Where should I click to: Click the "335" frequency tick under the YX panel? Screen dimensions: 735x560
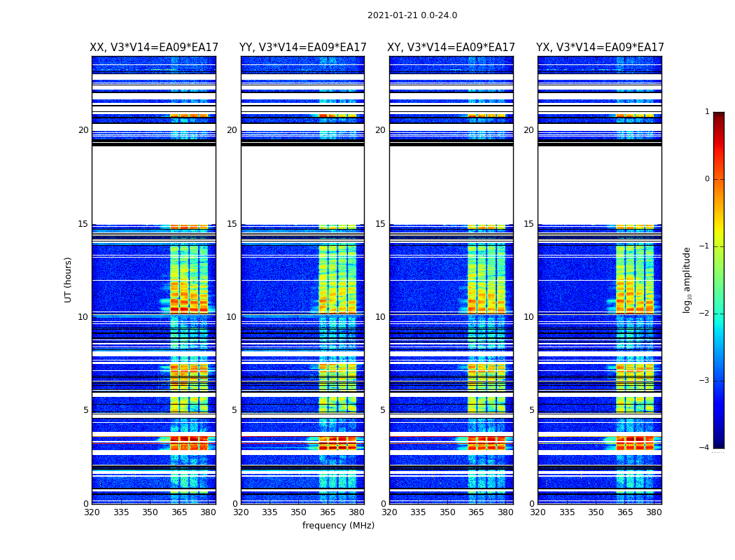tap(567, 512)
